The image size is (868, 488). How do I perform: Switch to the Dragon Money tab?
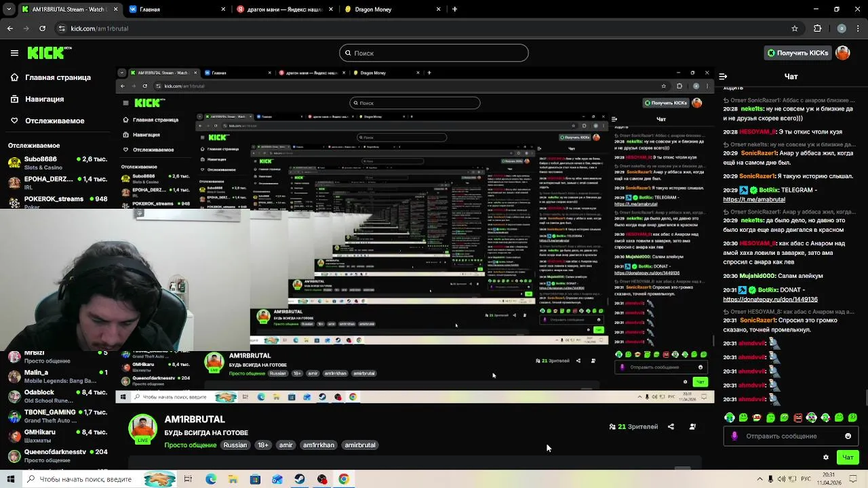click(x=393, y=9)
